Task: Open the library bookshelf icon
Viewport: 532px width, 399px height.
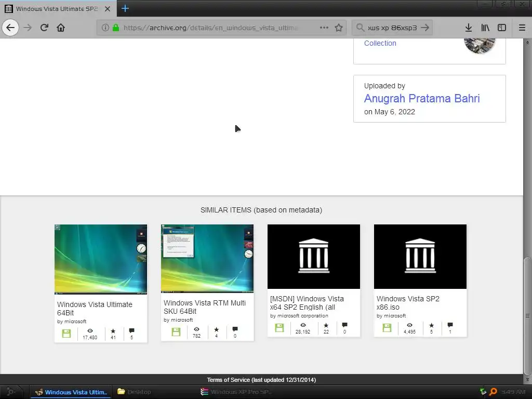Action: [485, 28]
